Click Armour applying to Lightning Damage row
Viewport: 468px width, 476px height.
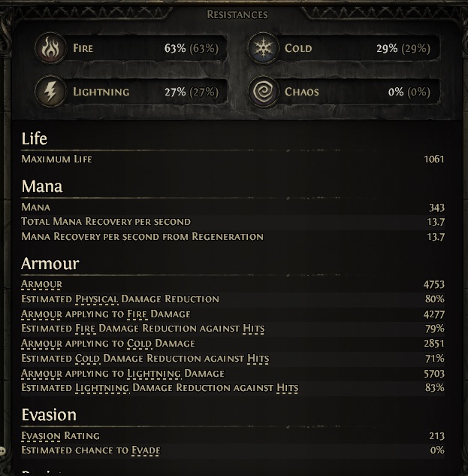point(233,374)
